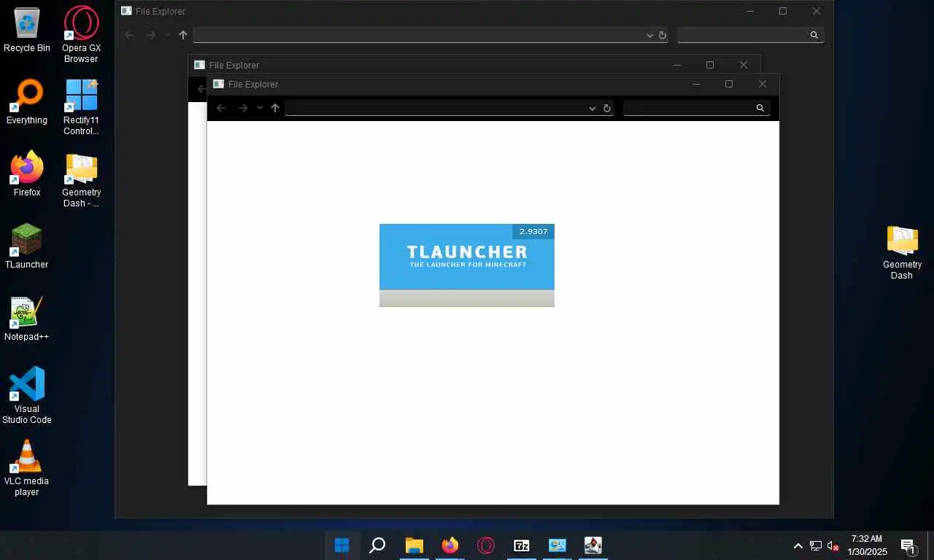934x560 pixels.
Task: Maximize the front File Explorer window
Action: (728, 84)
